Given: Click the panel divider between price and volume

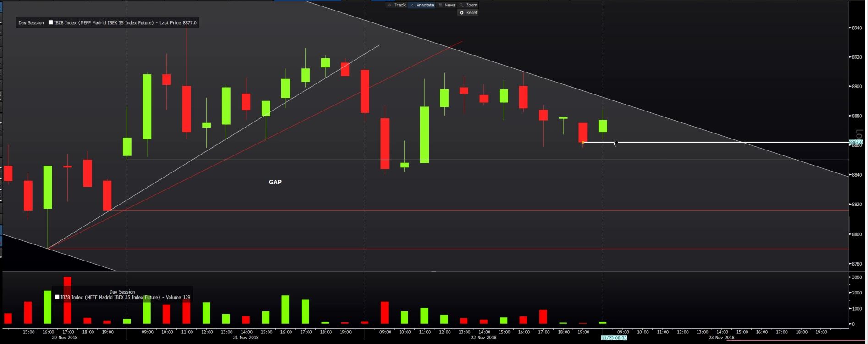Looking at the screenshot, I should point(434,272).
